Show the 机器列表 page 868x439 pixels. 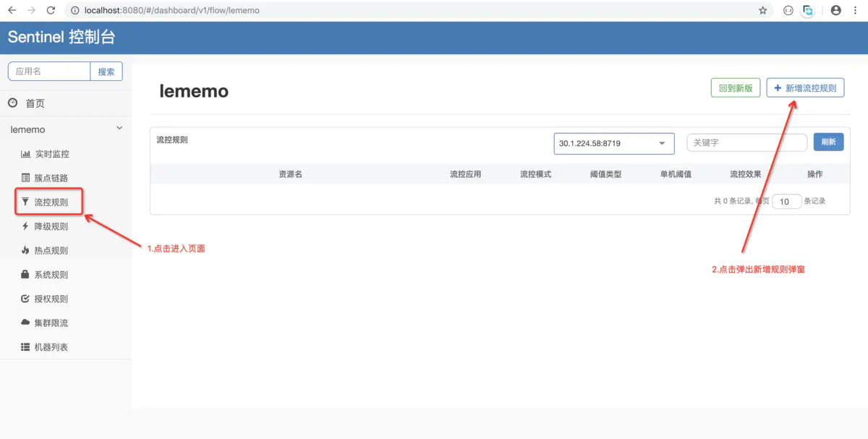pyautogui.click(x=52, y=347)
